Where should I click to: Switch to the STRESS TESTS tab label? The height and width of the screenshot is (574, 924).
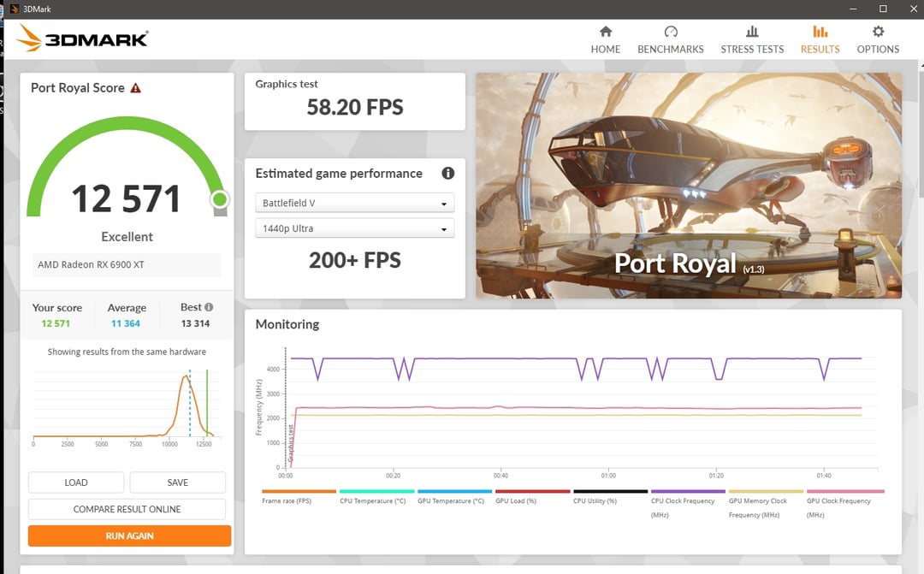click(x=752, y=50)
